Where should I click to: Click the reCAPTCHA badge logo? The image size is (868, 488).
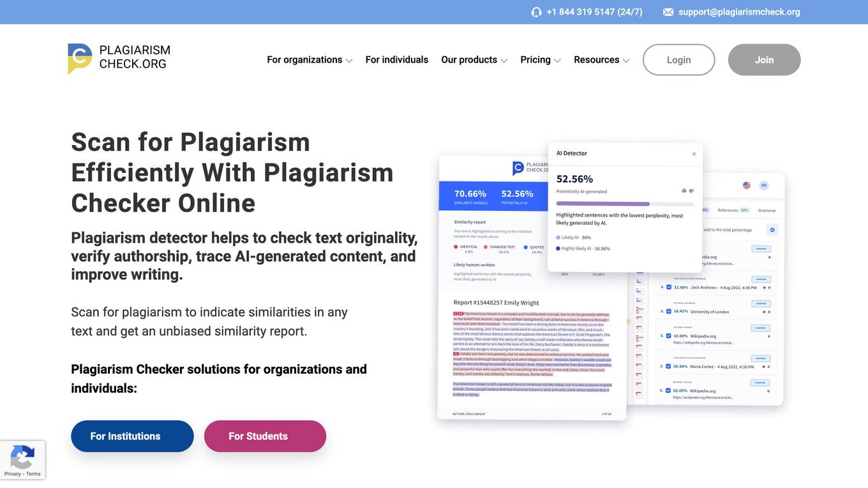point(22,457)
